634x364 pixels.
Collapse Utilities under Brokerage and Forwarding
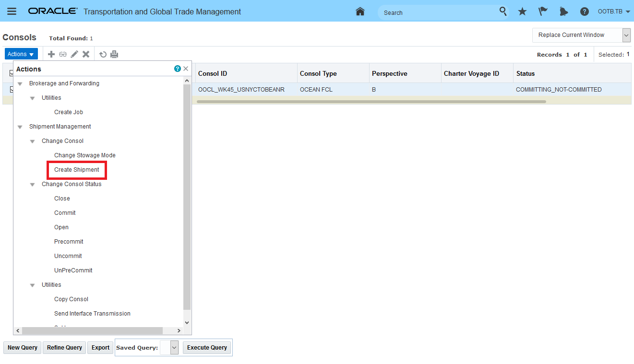[32, 98]
